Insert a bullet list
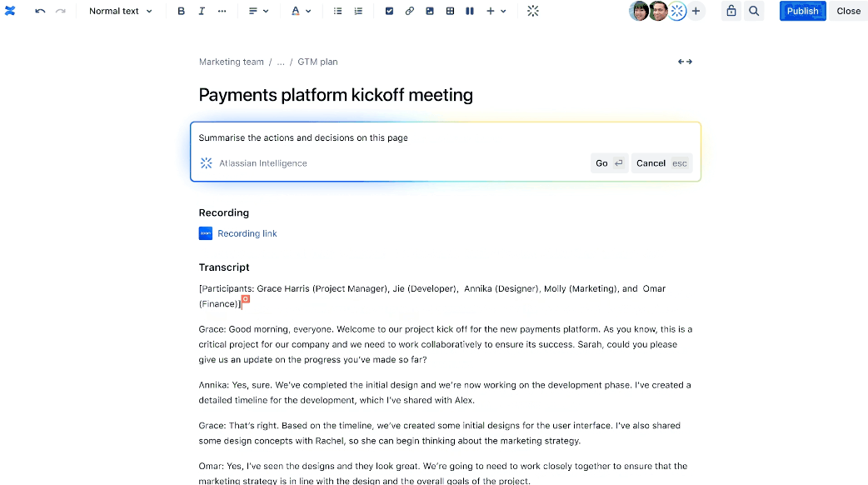 tap(337, 11)
